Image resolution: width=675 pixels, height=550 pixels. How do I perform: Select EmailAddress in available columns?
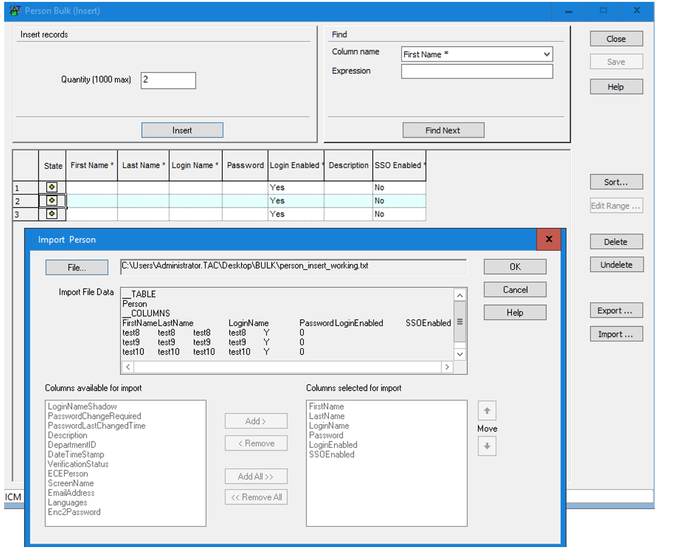click(71, 493)
